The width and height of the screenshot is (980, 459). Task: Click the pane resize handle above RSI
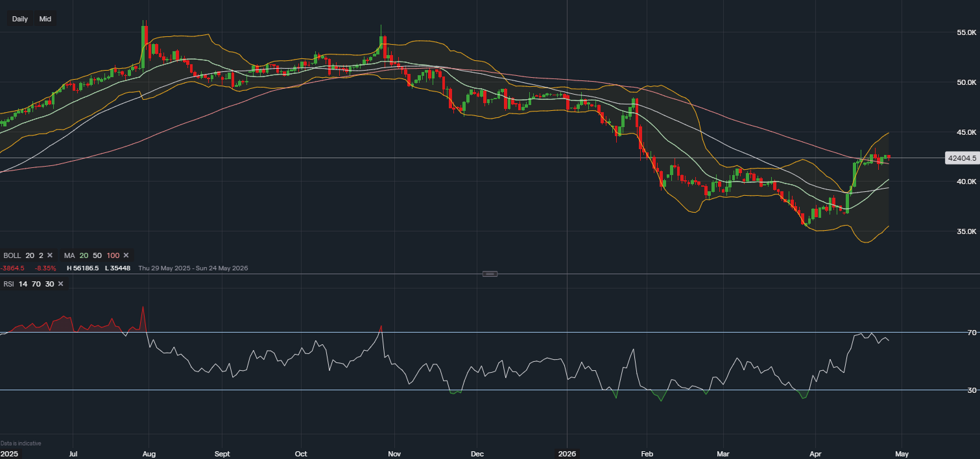[490, 274]
